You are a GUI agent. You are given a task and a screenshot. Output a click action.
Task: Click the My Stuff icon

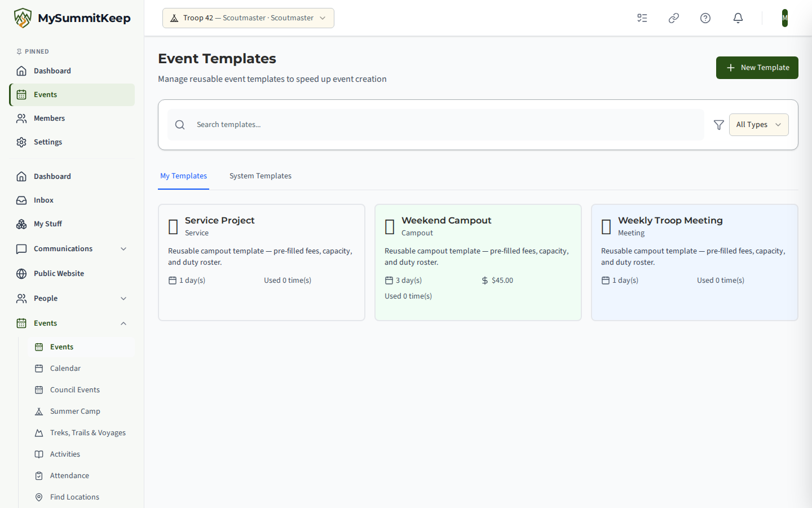[21, 224]
